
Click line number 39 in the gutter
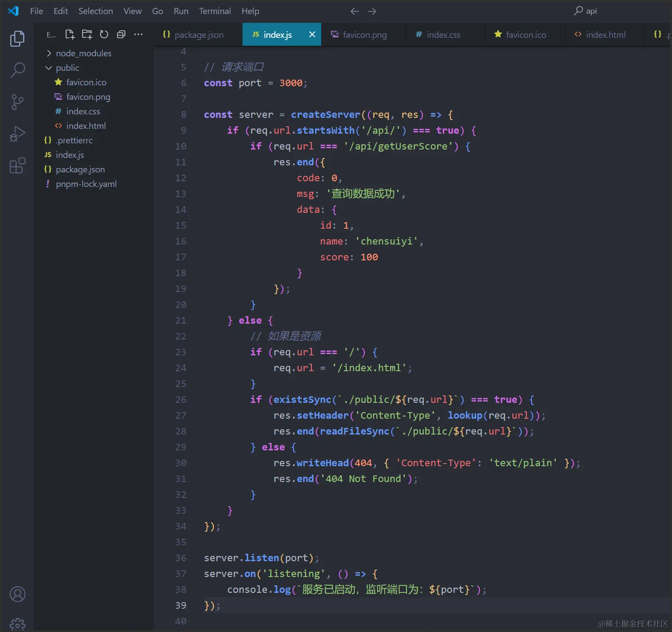point(181,605)
